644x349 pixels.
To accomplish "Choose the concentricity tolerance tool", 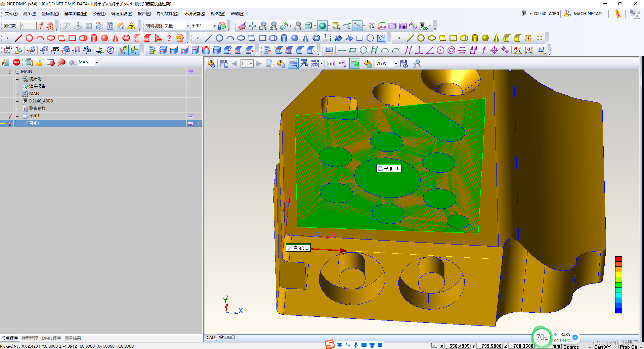I will click(x=451, y=50).
